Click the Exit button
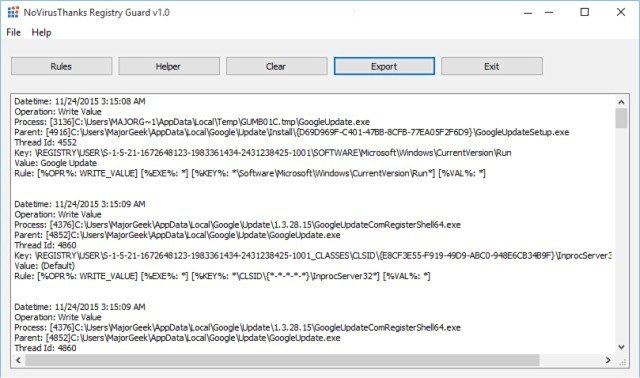Image resolution: width=640 pixels, height=378 pixels. pos(492,66)
